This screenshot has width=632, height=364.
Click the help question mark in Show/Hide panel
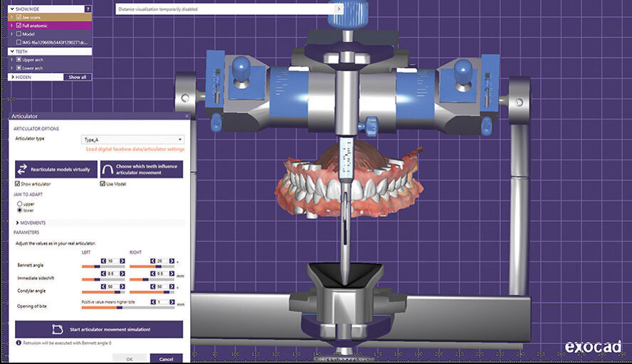(88, 9)
